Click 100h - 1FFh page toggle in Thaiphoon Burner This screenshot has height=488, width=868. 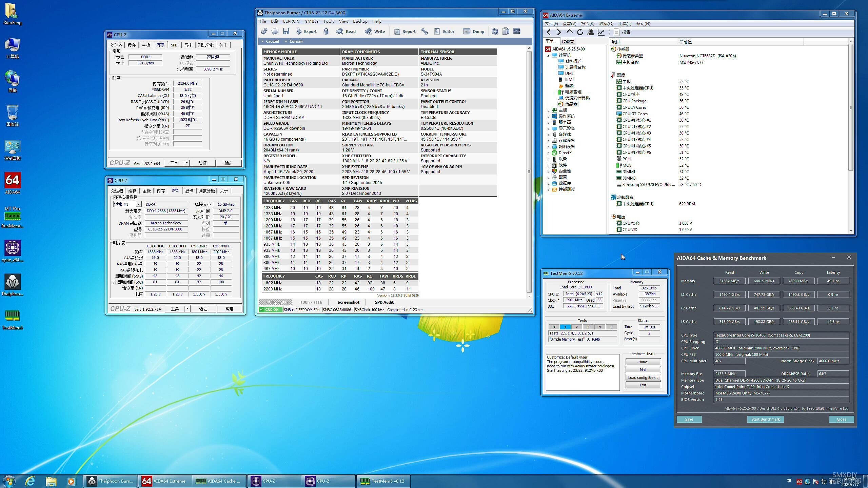point(311,302)
